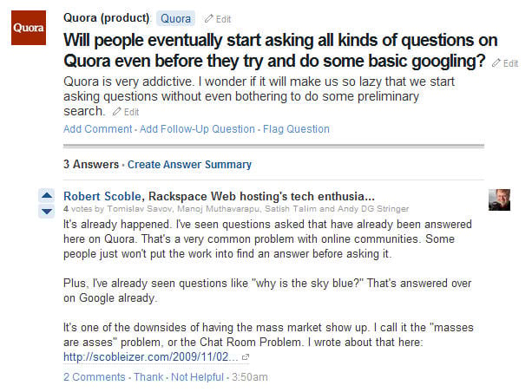532x392 pixels.
Task: Click Add Comment under the question
Action: [97, 129]
